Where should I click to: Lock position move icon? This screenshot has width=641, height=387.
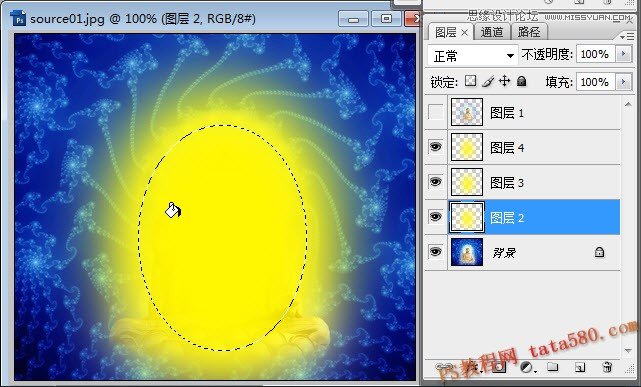point(504,81)
